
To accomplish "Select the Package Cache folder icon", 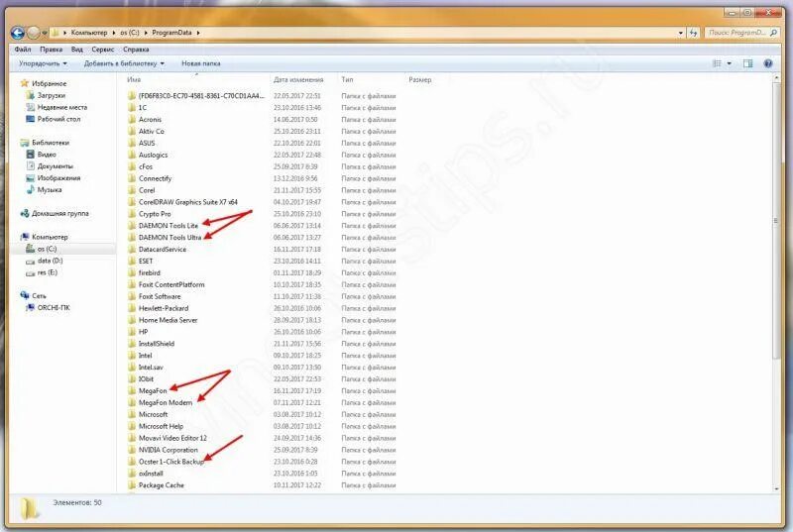I will pos(132,485).
